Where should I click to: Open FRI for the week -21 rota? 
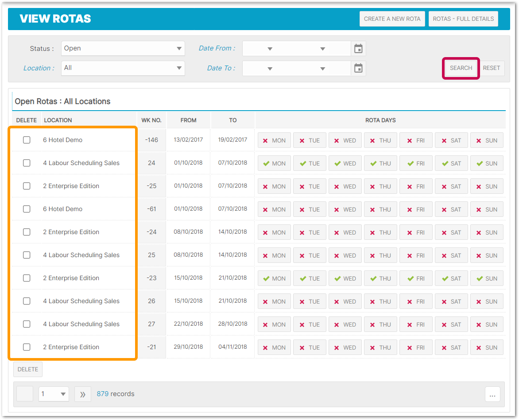pyautogui.click(x=416, y=347)
